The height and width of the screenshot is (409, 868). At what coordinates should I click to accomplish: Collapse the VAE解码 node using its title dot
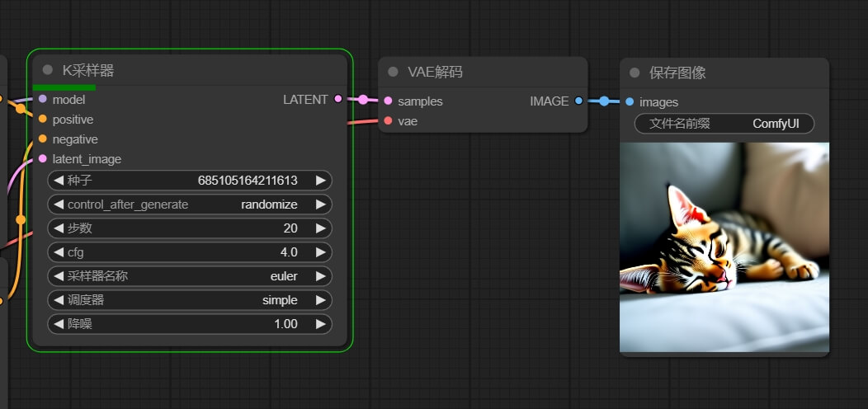tap(393, 72)
